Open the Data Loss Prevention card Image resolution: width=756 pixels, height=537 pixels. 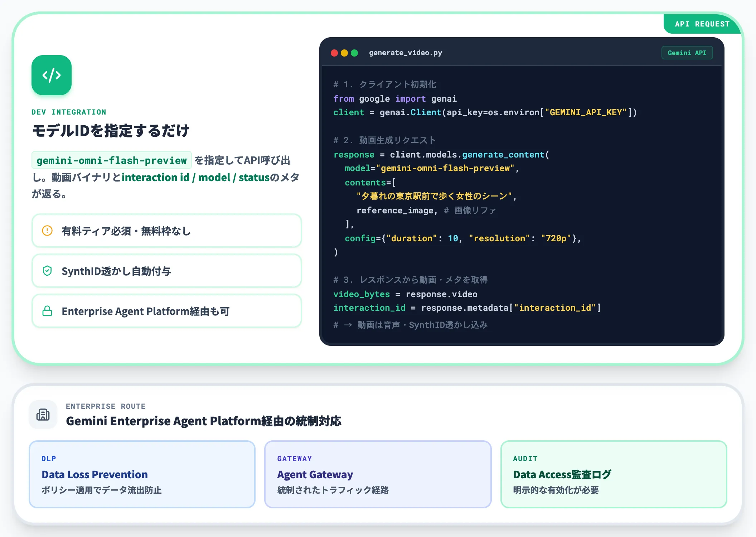tap(142, 474)
